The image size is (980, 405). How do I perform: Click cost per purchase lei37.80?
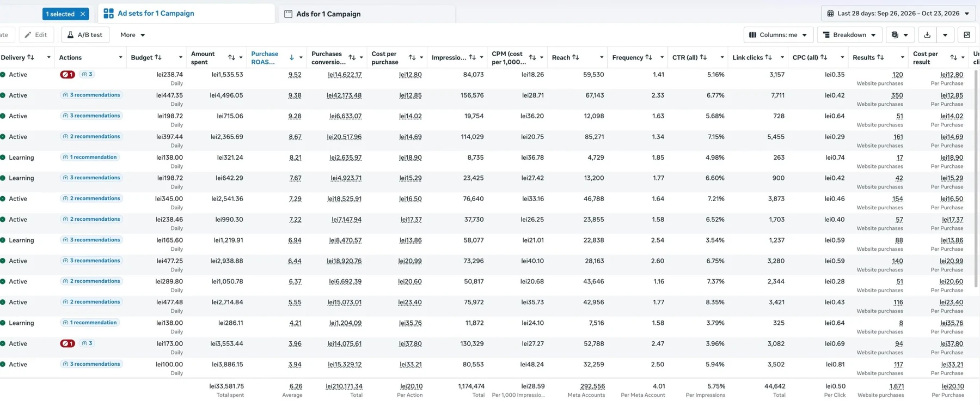tap(410, 344)
